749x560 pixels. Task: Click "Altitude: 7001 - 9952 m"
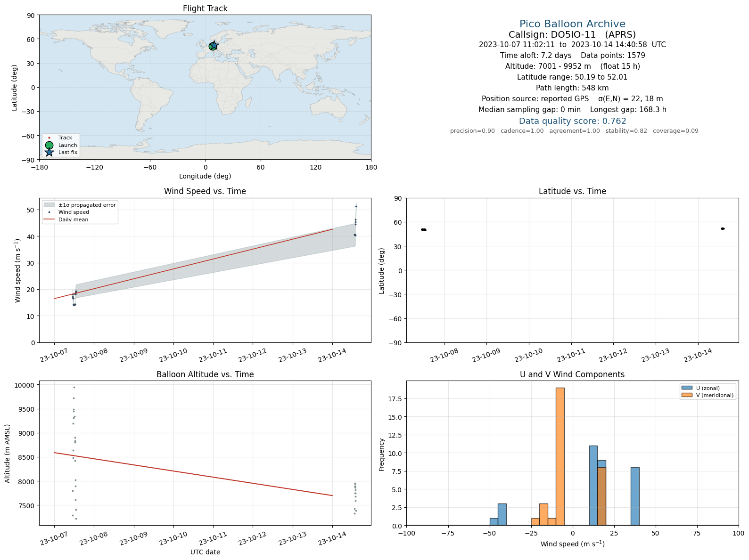click(548, 66)
